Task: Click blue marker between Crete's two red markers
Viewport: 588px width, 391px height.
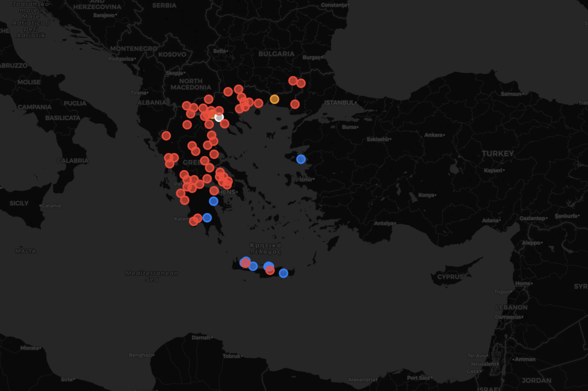Action: (x=253, y=266)
